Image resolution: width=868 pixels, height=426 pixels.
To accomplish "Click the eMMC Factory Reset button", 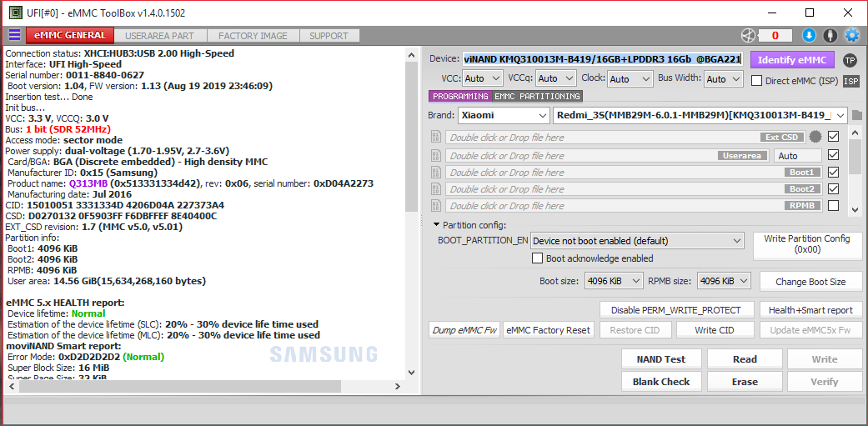I will (548, 330).
